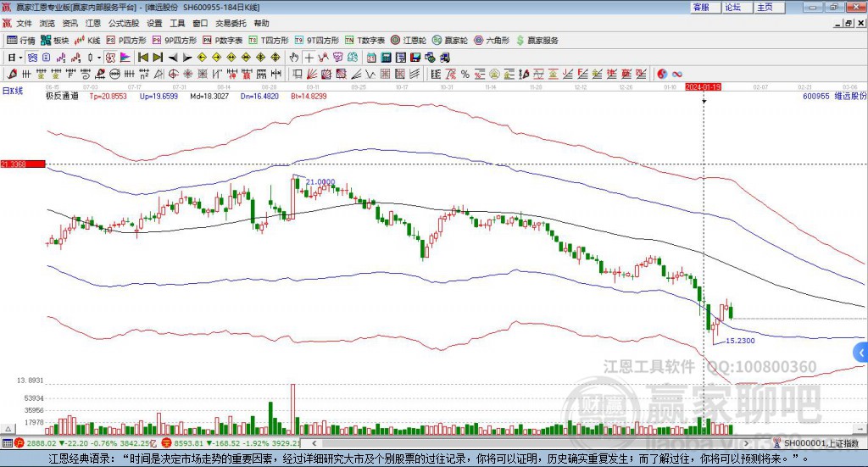
Task: Open the 9T四方形 tool
Action: point(317,41)
